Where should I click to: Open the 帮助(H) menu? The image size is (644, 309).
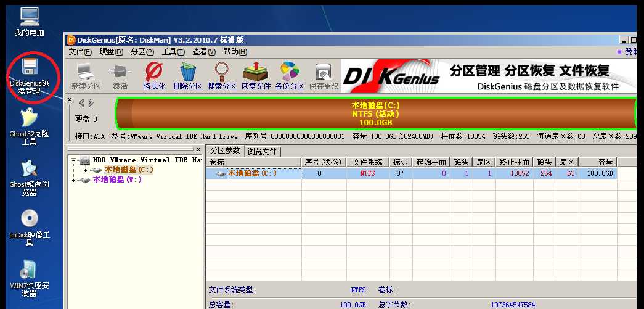[x=235, y=52]
